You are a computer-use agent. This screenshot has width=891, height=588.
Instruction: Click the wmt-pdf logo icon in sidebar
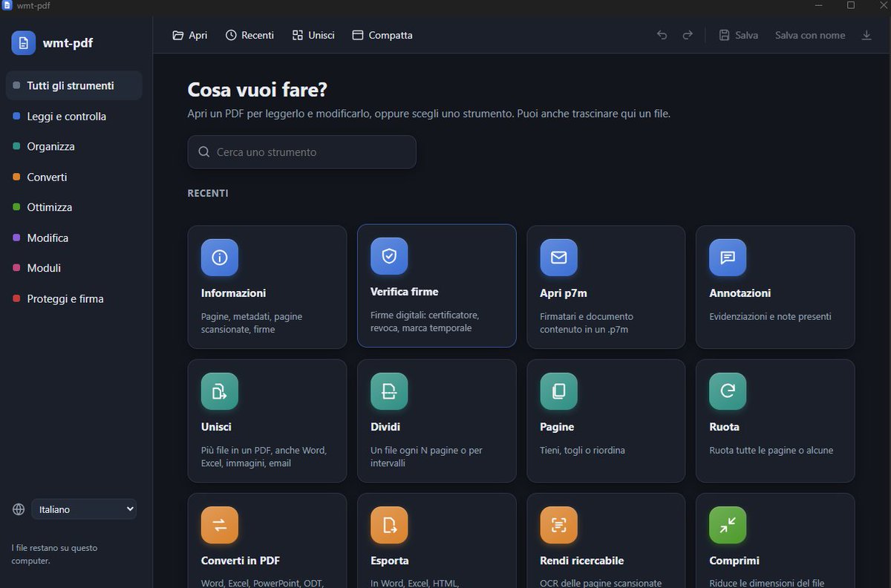tap(23, 43)
